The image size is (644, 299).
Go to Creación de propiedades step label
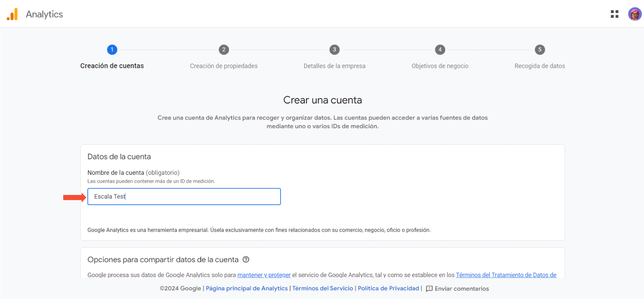[x=224, y=66]
